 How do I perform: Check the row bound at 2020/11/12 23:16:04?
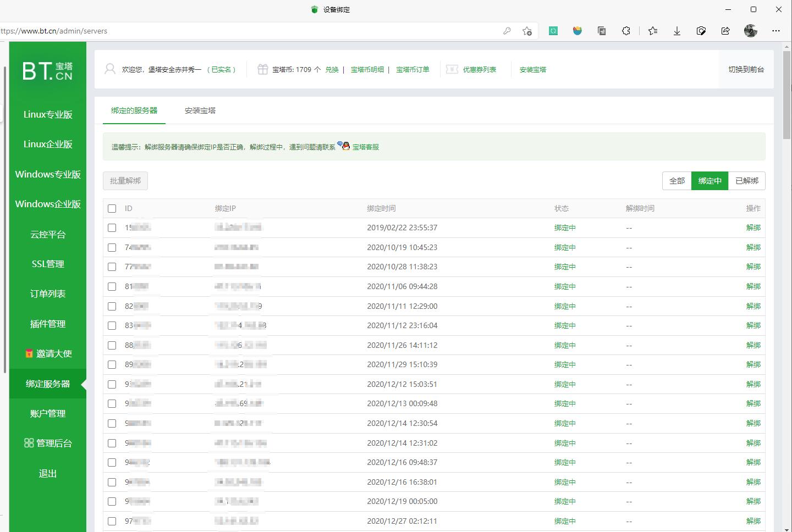click(112, 325)
